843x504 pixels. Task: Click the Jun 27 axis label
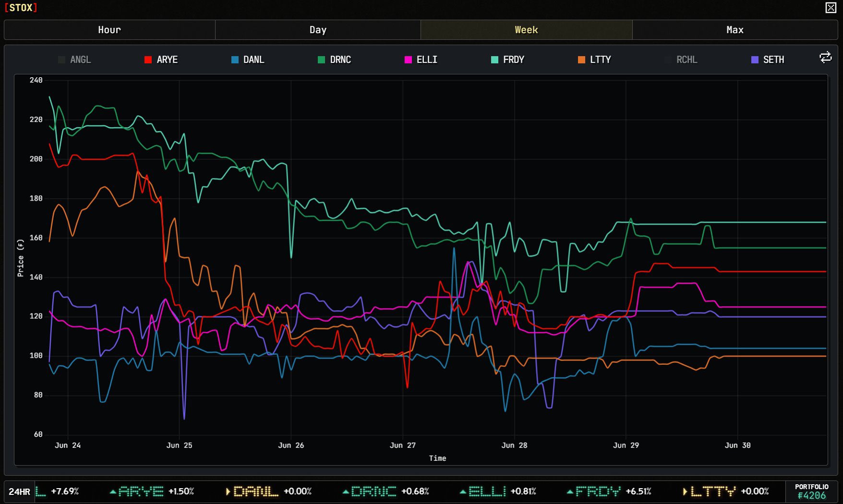point(402,445)
